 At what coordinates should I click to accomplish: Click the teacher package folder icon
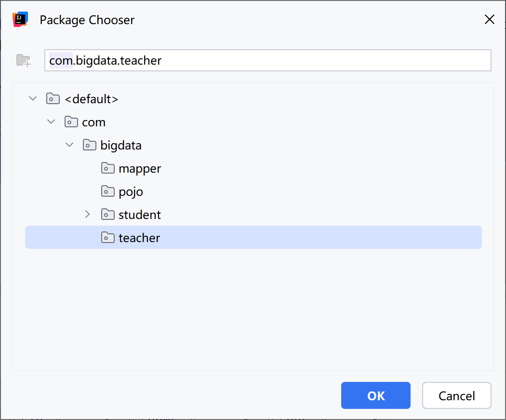pos(107,238)
